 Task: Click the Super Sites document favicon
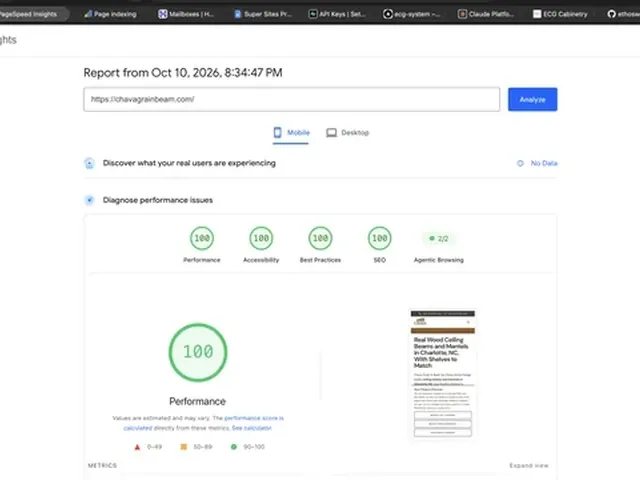click(238, 14)
